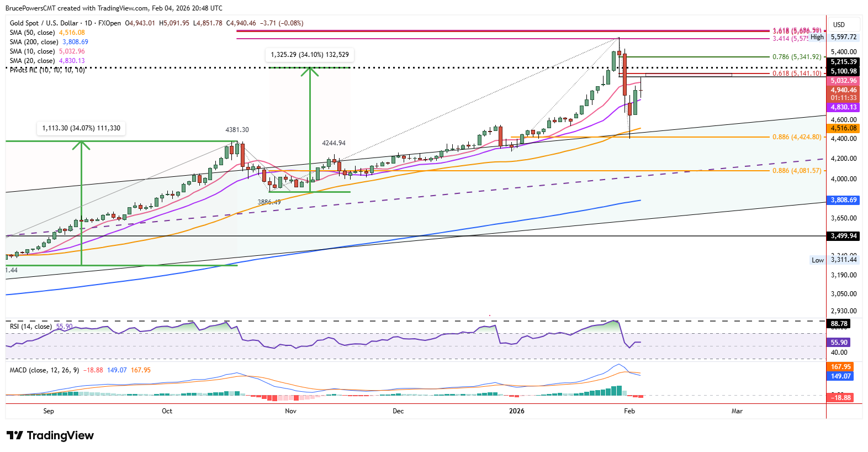The width and height of the screenshot is (868, 452).
Task: Expand the MACD (close, 12, 26, 9) legend
Action: pos(44,370)
